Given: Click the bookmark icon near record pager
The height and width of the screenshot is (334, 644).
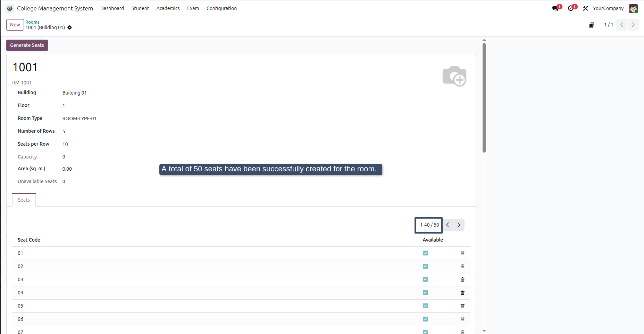Looking at the screenshot, I should (591, 25).
